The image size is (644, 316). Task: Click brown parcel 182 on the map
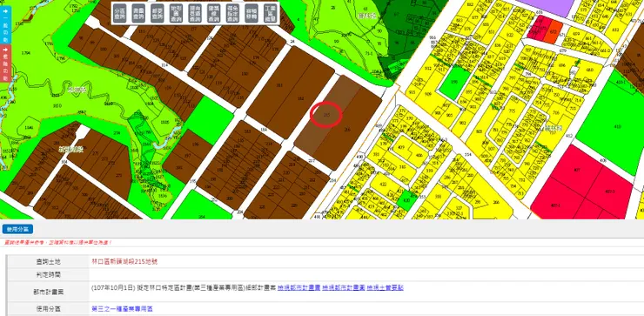tap(300, 99)
